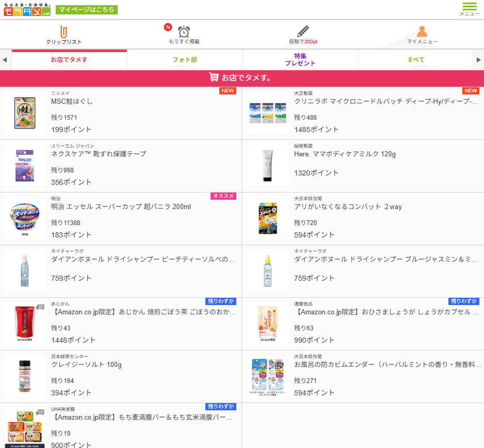Switch to the フォト部 tab

185,59
